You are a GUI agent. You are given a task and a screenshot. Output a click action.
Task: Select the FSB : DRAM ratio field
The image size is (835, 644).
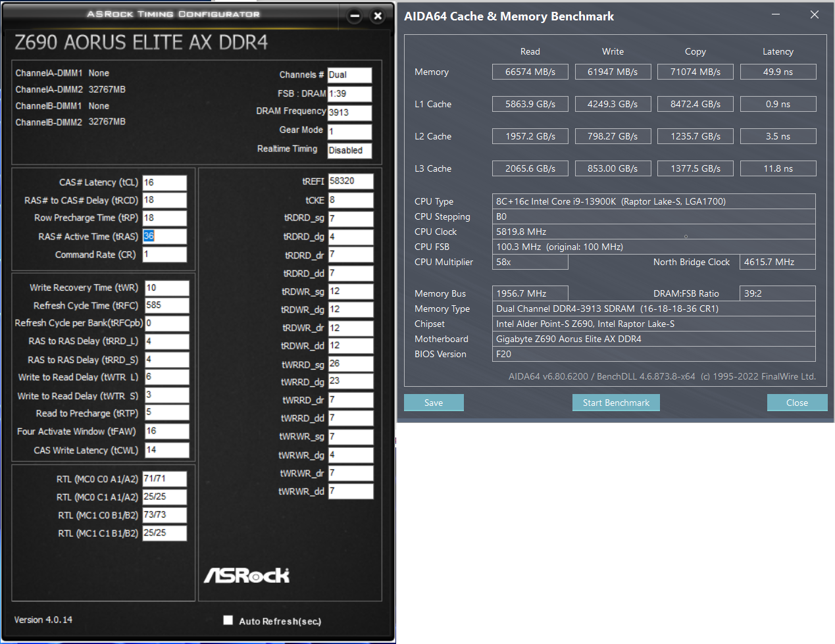tap(349, 94)
